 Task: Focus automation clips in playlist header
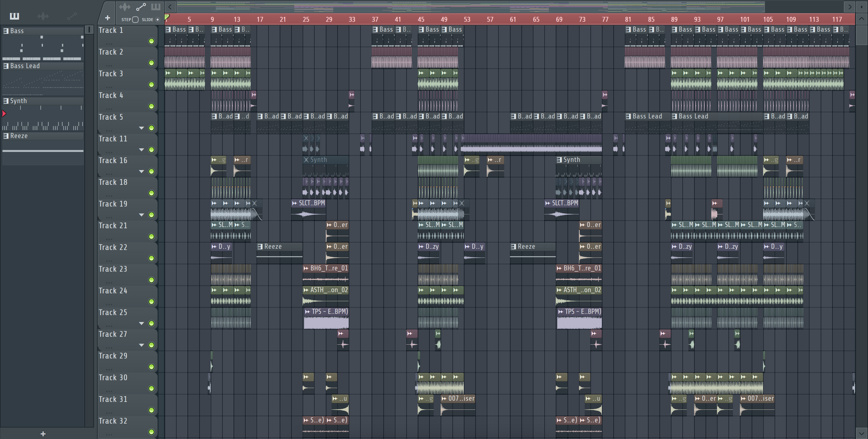point(141,7)
